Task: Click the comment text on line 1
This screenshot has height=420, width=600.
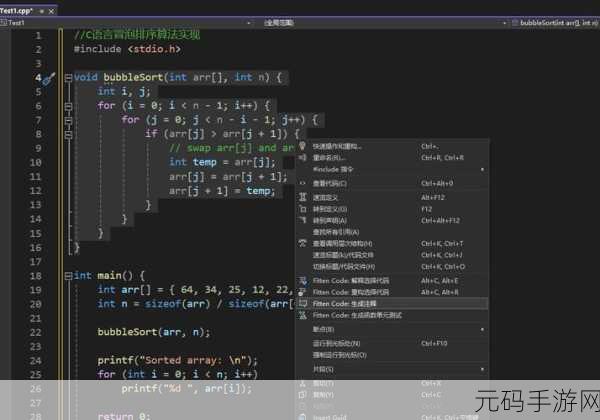Action: [137, 35]
